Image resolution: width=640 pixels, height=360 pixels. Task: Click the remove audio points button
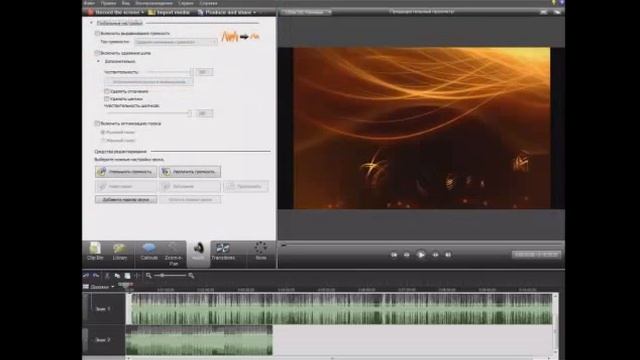point(190,200)
